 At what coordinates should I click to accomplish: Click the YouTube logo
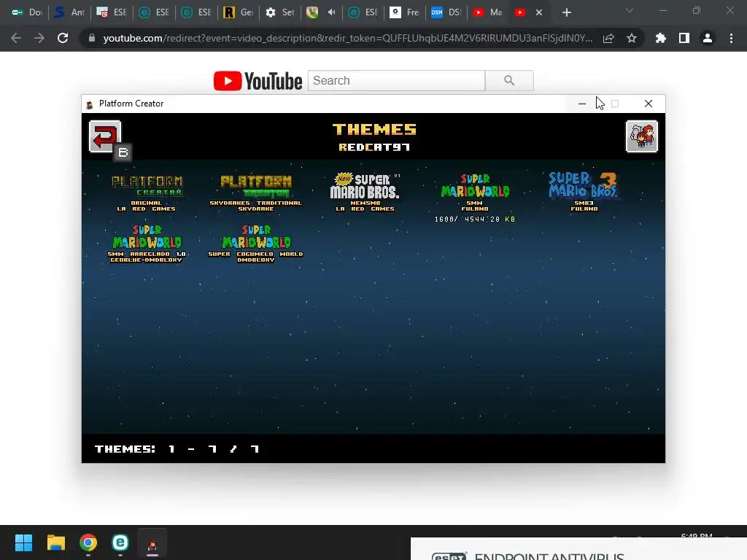(258, 81)
